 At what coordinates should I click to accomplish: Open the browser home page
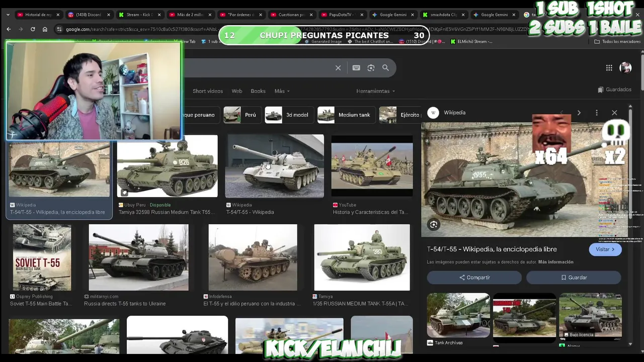(x=45, y=29)
